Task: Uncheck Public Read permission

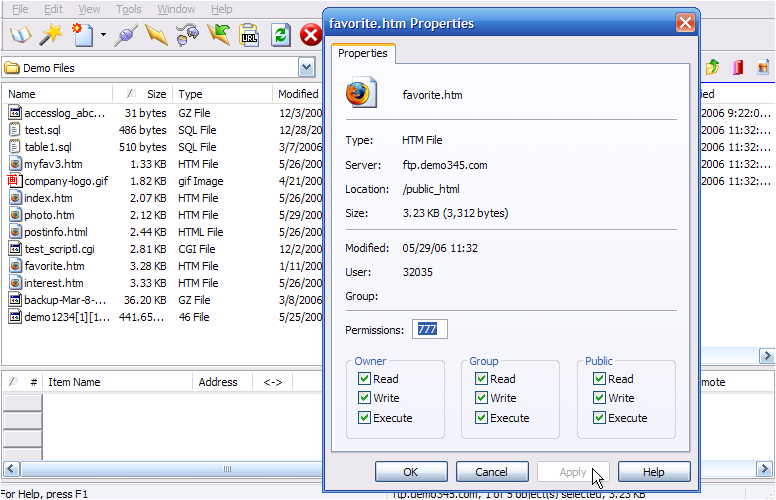Action: pyautogui.click(x=600, y=379)
